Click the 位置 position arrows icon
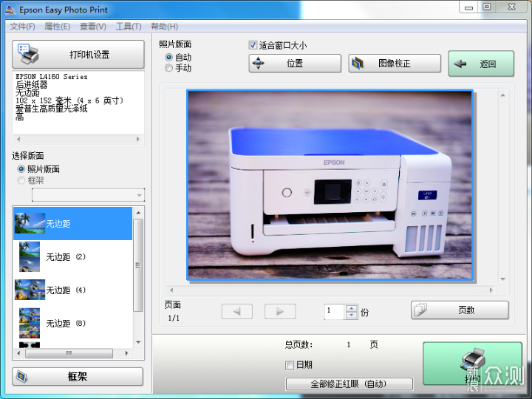Image resolution: width=532 pixels, height=399 pixels. [x=259, y=64]
